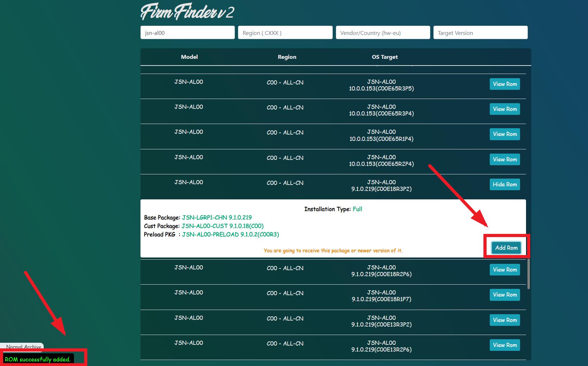View Rom for 9.1.0.219(C00E13R3P2)
This screenshot has width=588, height=366.
pos(505,320)
